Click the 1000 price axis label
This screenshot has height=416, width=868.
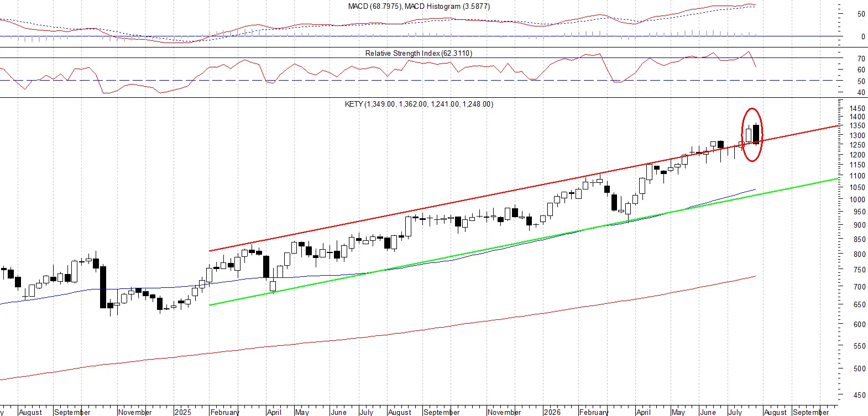click(x=857, y=200)
